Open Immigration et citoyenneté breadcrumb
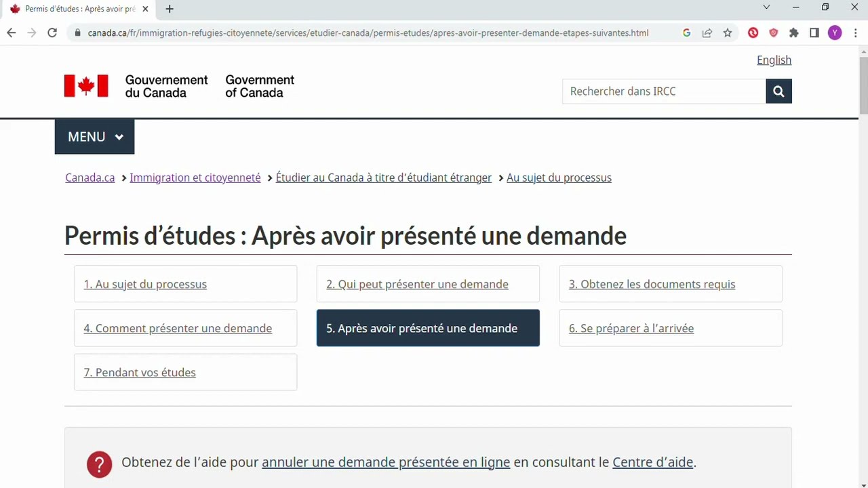 point(195,178)
